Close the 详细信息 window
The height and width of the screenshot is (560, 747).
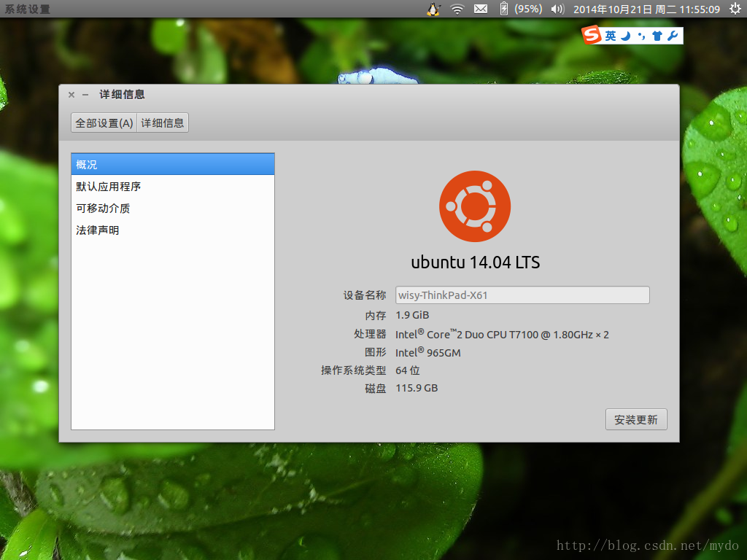71,95
